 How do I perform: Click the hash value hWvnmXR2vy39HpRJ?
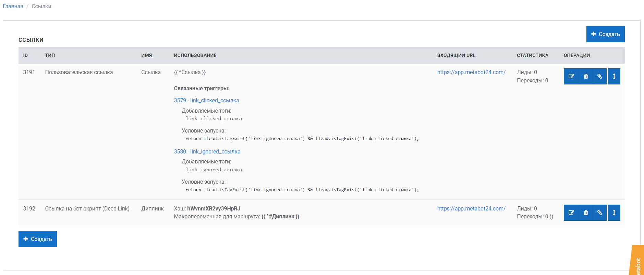[214, 208]
